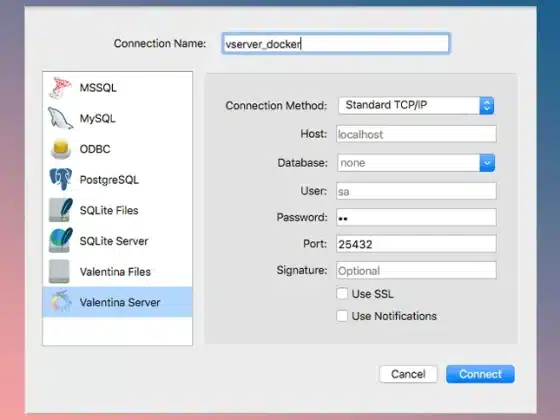Click the MSSQL list label
Screen dimensions: 560x420
pyautogui.click(x=98, y=88)
